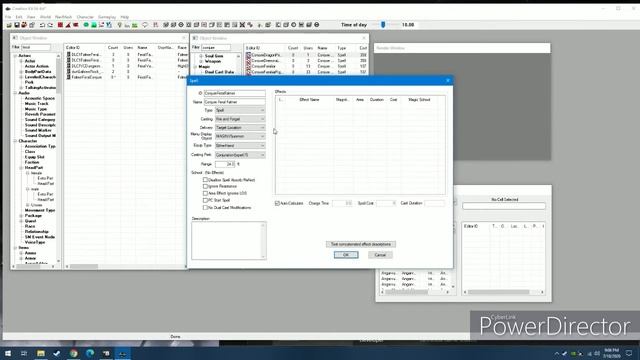The height and width of the screenshot is (360, 640).
Task: Select Race in the object tree
Action: pyautogui.click(x=30, y=226)
